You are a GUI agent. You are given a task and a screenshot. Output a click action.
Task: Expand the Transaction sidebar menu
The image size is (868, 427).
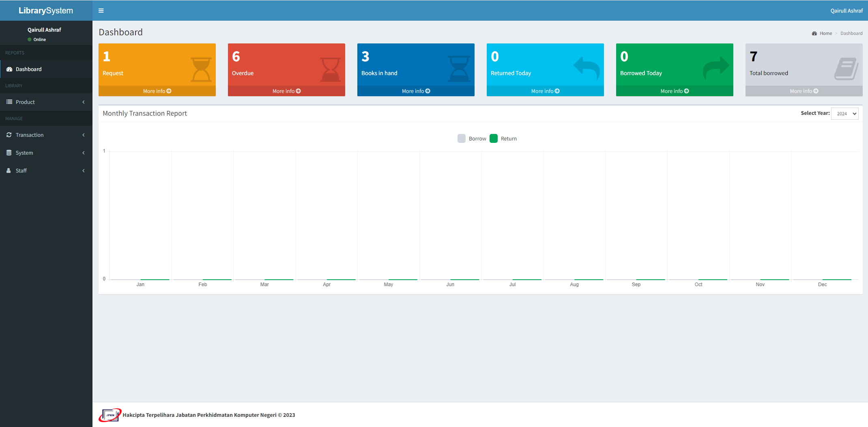click(x=46, y=135)
